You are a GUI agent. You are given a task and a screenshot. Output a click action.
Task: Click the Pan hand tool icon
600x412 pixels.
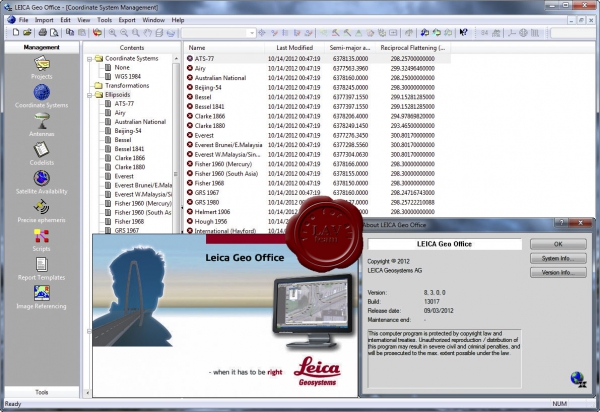[148, 33]
